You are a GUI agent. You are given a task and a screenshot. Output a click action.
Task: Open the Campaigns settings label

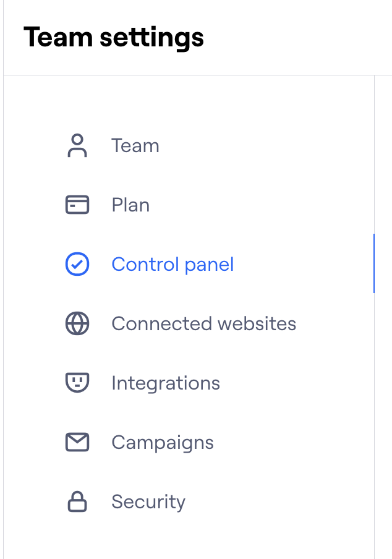(x=163, y=443)
